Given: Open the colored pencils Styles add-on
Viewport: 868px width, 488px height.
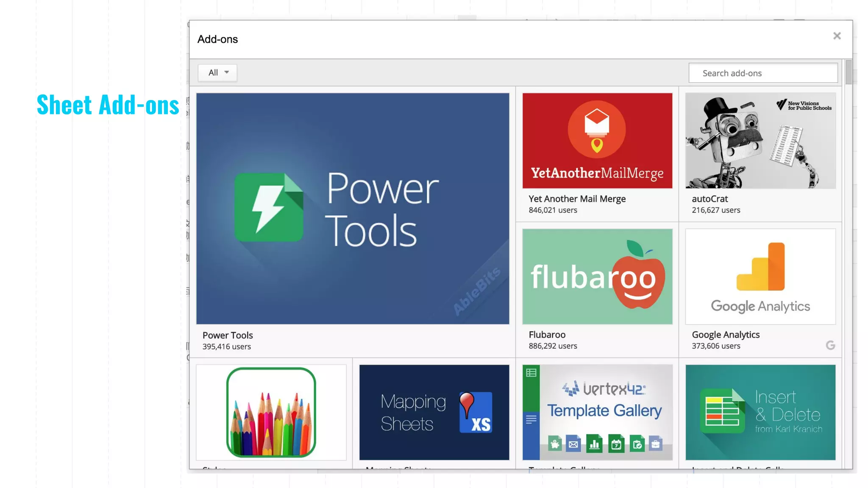Looking at the screenshot, I should click(x=271, y=412).
